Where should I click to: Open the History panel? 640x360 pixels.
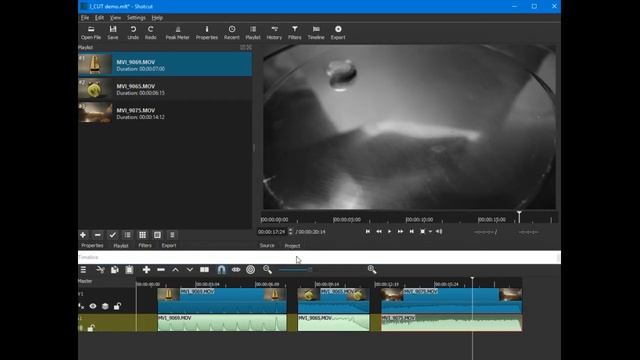(274, 33)
